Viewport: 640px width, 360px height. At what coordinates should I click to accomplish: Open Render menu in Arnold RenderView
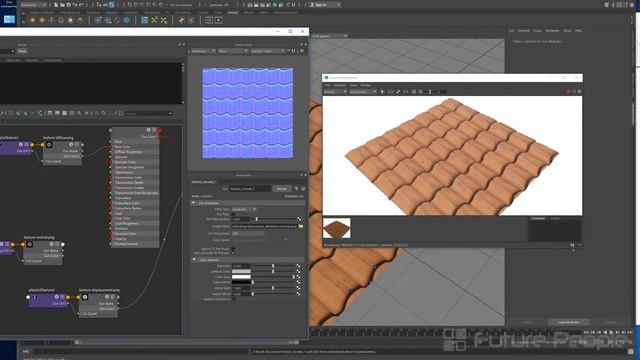[366, 85]
